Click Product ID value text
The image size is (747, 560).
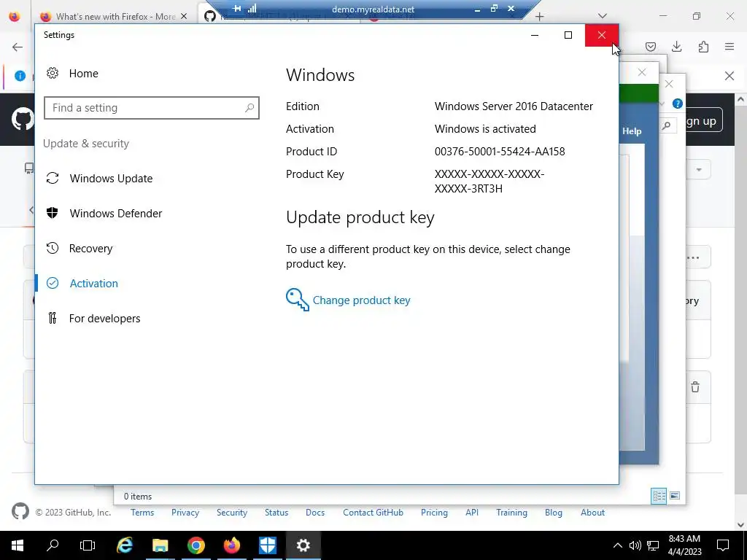click(x=500, y=152)
